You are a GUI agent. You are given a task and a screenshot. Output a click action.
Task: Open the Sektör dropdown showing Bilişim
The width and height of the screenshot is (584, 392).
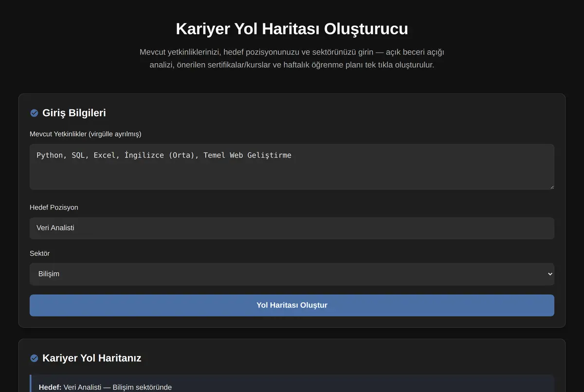292,274
